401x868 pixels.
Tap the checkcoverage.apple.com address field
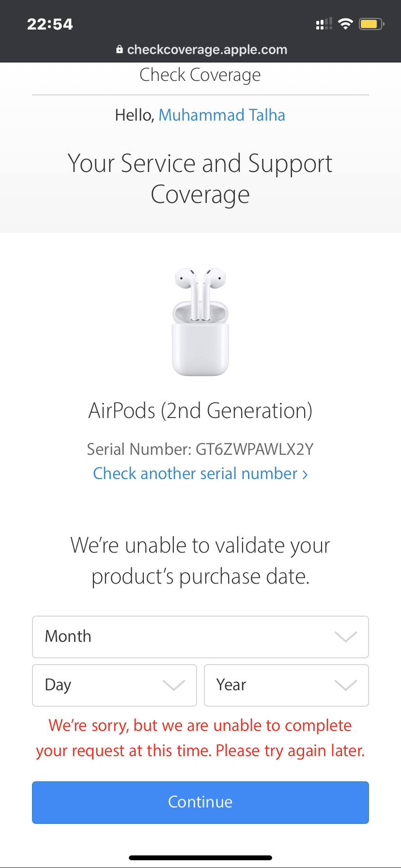pyautogui.click(x=207, y=49)
